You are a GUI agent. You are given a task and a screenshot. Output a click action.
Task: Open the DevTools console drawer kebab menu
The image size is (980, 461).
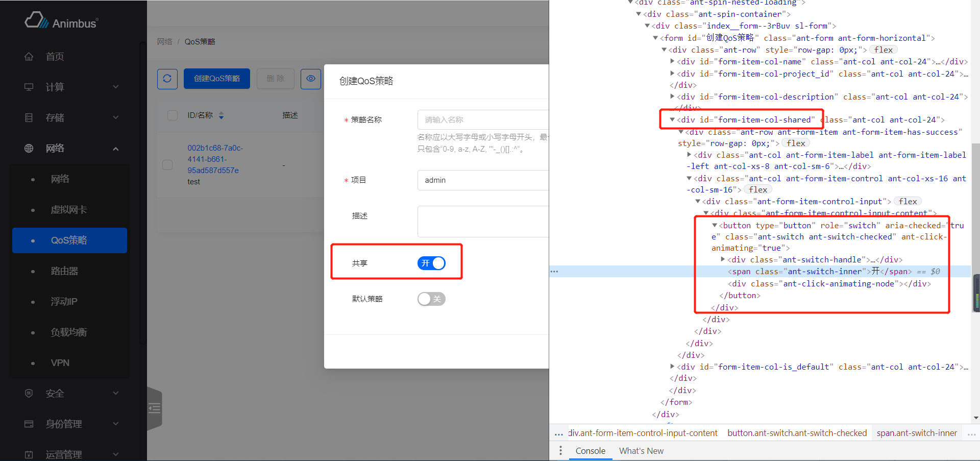click(560, 451)
